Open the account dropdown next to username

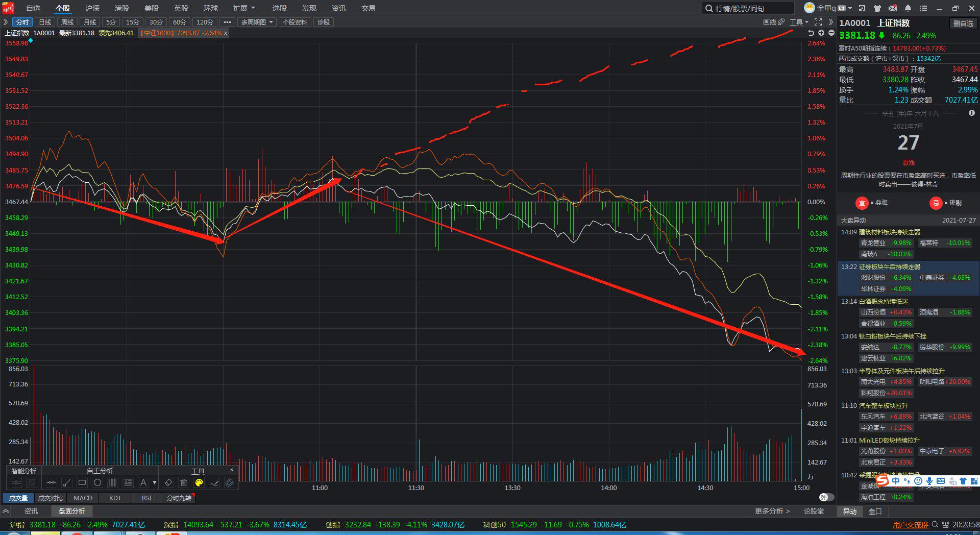pyautogui.click(x=850, y=8)
